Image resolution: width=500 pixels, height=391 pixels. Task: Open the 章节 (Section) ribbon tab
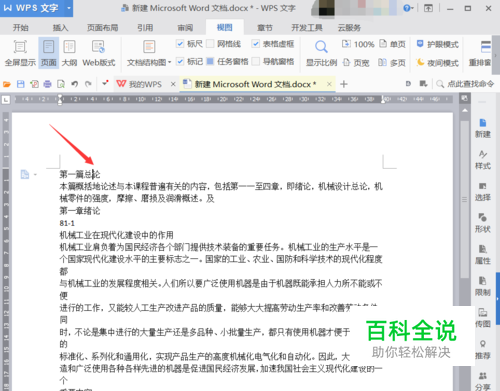(x=265, y=28)
